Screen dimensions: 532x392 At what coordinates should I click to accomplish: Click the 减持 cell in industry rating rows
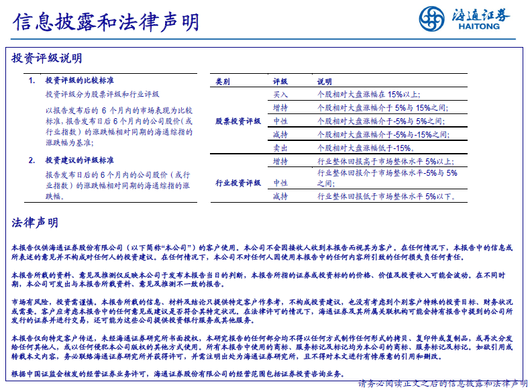(x=280, y=196)
